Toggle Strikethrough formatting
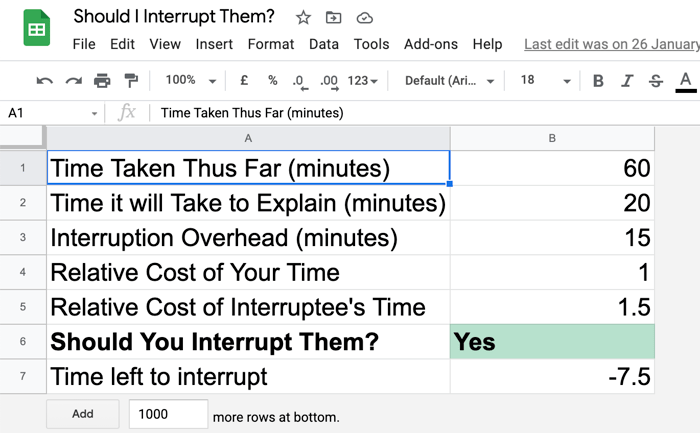 click(656, 81)
